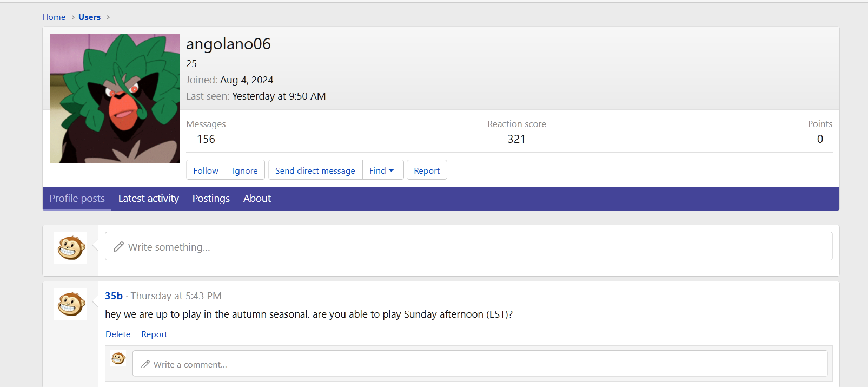Click angolano06's profile avatar image
Screen dimensions: 868x387
pyautogui.click(x=115, y=99)
